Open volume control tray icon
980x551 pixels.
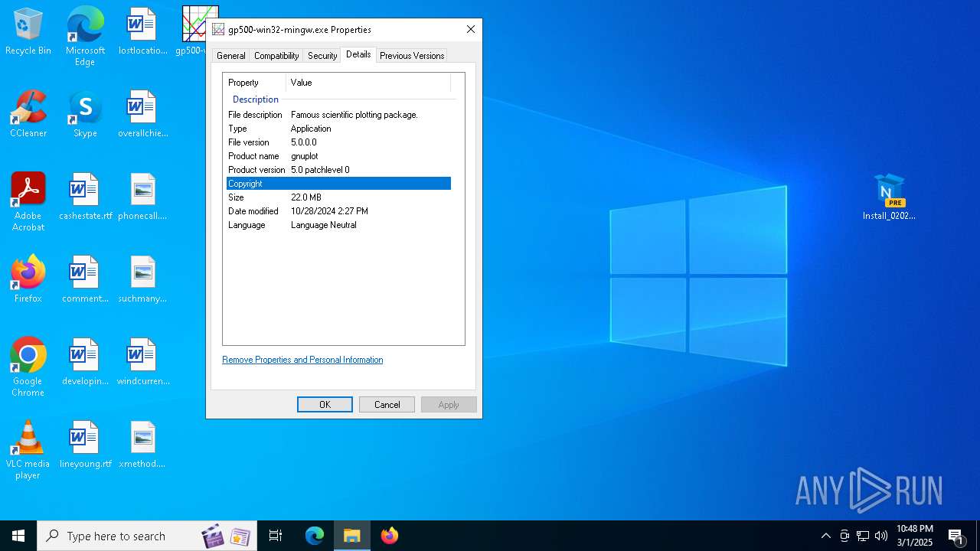[x=881, y=536]
